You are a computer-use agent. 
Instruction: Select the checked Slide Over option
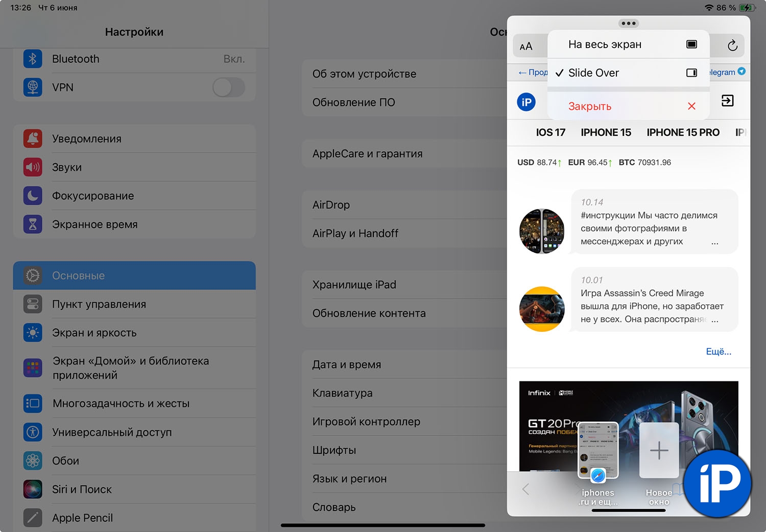(629, 72)
